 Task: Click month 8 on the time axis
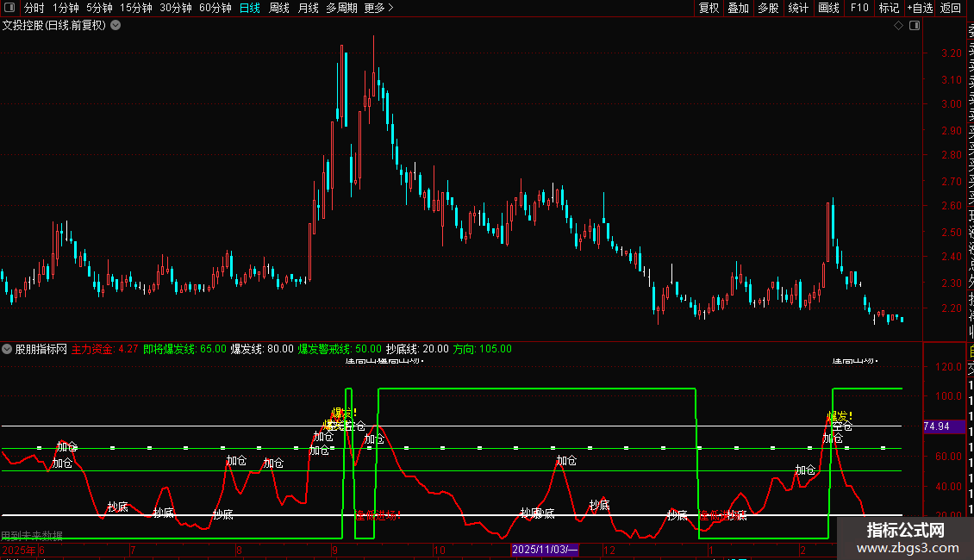pyautogui.click(x=239, y=550)
